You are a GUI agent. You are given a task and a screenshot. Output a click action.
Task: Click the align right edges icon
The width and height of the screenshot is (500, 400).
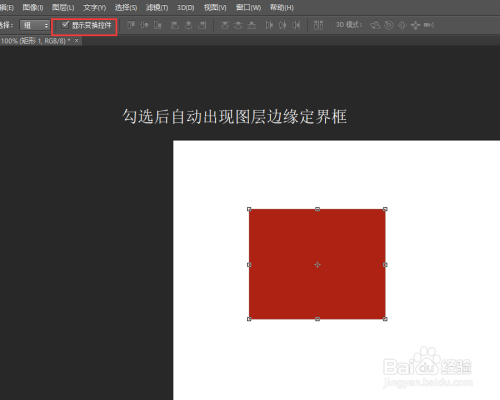[202, 25]
